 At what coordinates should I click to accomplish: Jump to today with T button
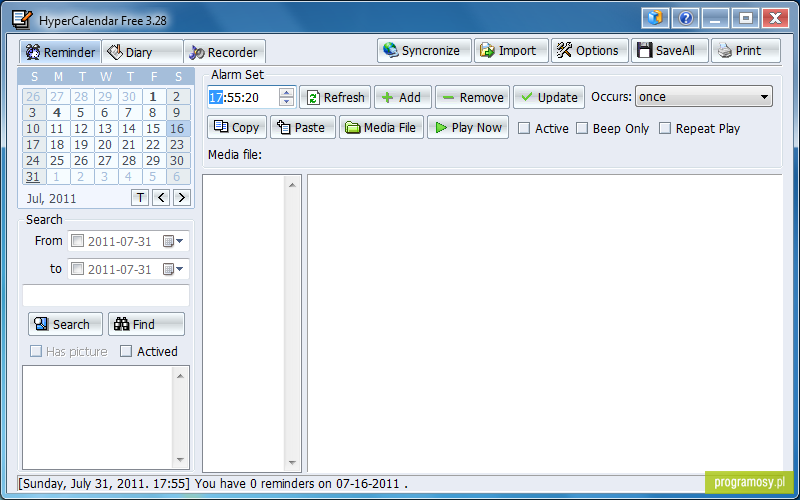(x=140, y=197)
